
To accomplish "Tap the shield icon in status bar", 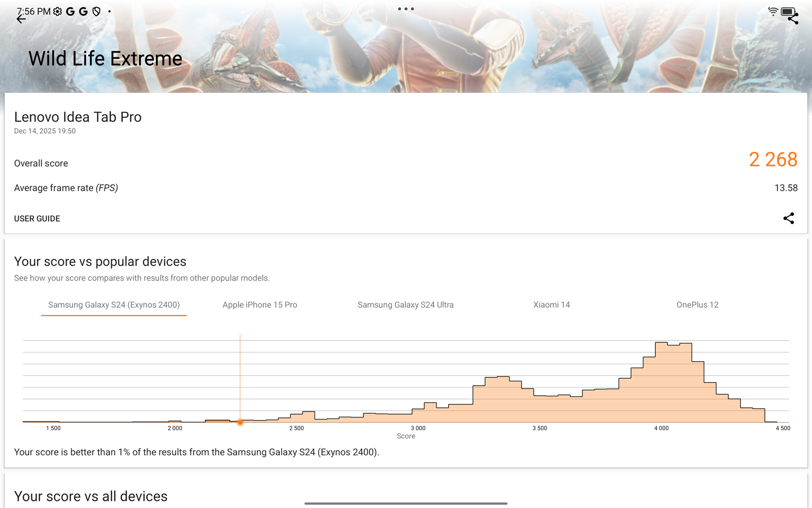I will click(x=96, y=12).
